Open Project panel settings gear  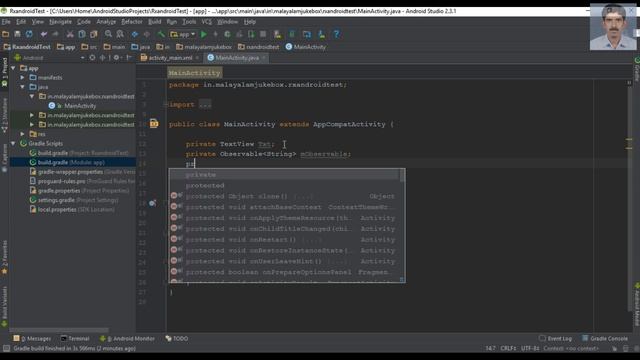pos(116,58)
